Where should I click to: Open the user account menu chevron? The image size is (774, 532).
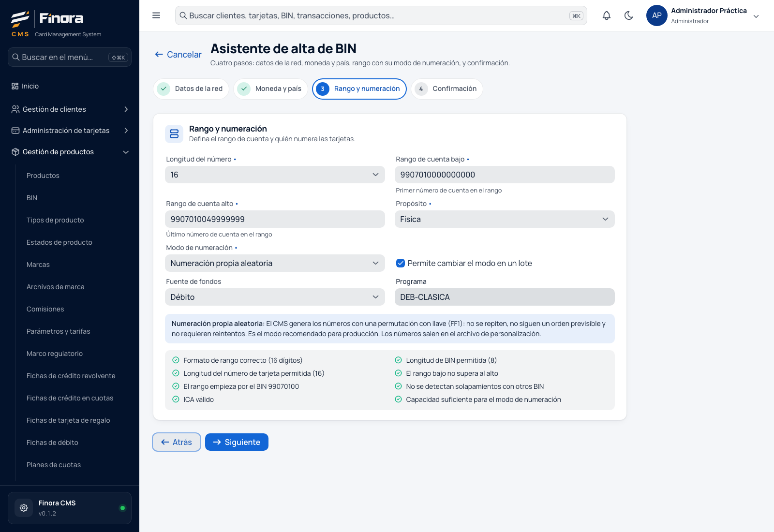756,16
